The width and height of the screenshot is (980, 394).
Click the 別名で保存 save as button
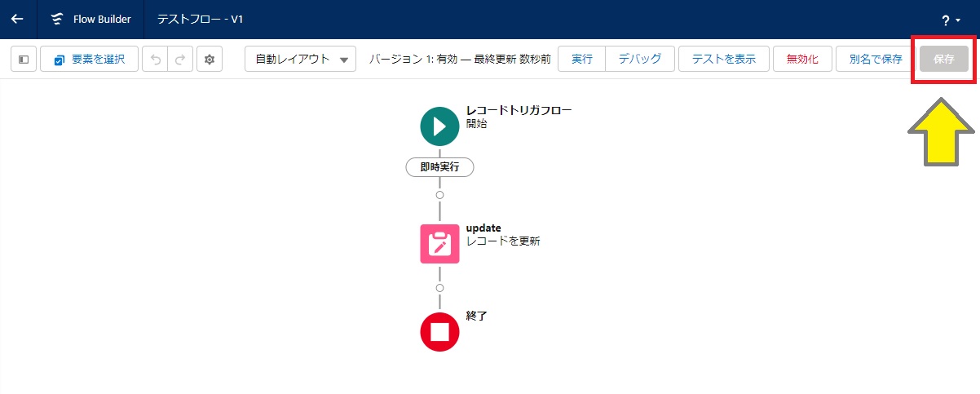(x=875, y=60)
